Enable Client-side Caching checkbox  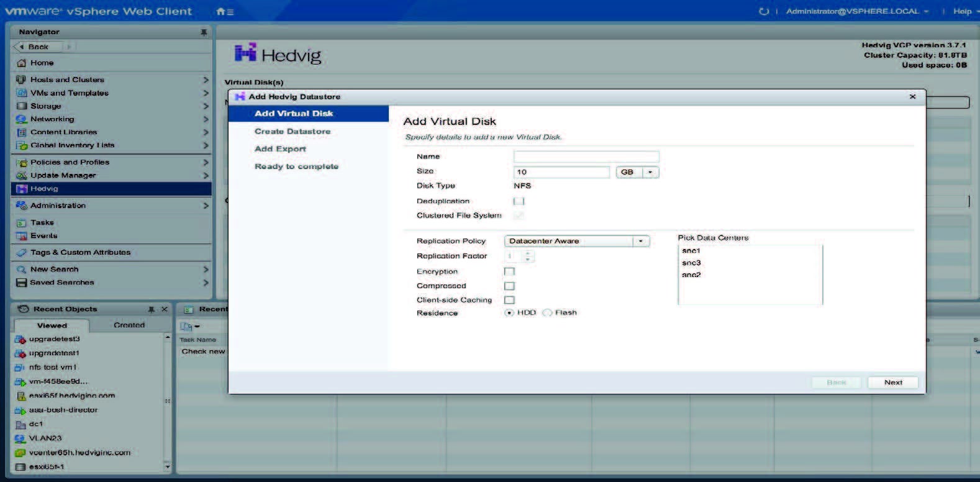[509, 300]
